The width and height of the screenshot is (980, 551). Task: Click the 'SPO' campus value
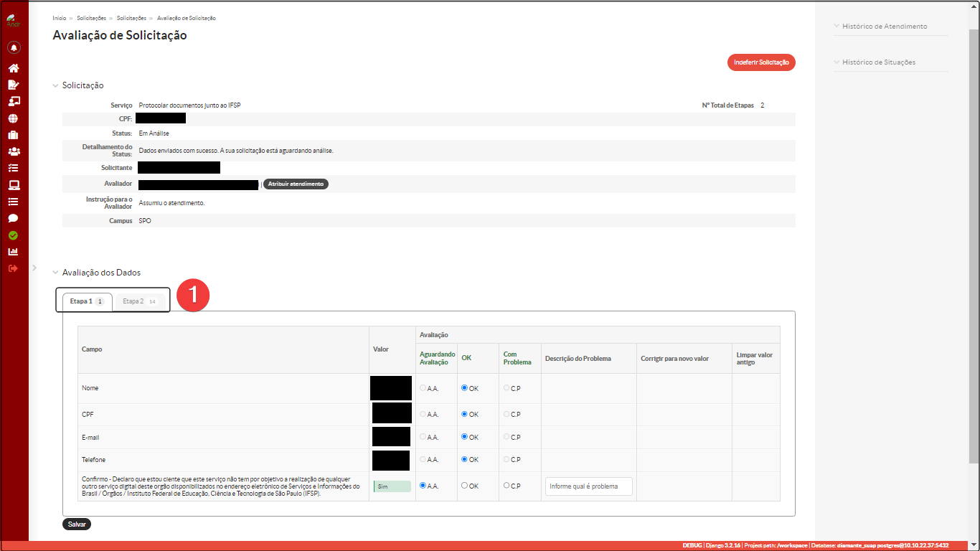[145, 221]
